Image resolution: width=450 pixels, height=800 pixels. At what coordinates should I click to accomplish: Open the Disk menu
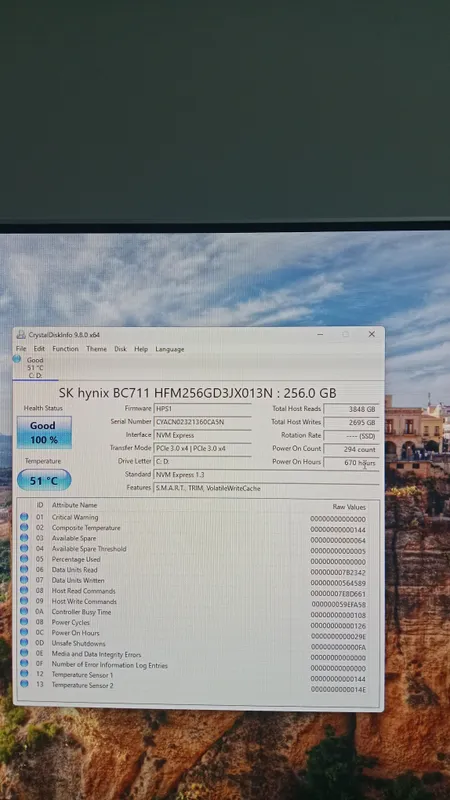pyautogui.click(x=120, y=349)
